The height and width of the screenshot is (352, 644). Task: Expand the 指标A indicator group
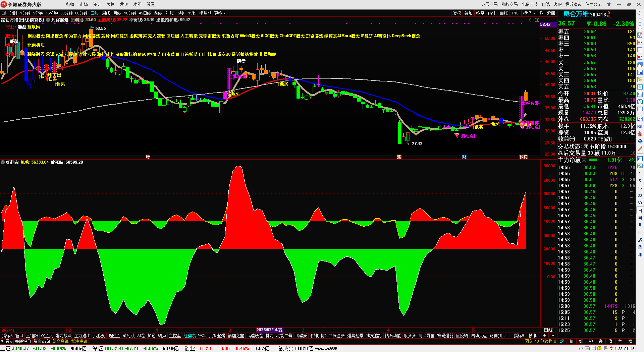tap(7, 336)
